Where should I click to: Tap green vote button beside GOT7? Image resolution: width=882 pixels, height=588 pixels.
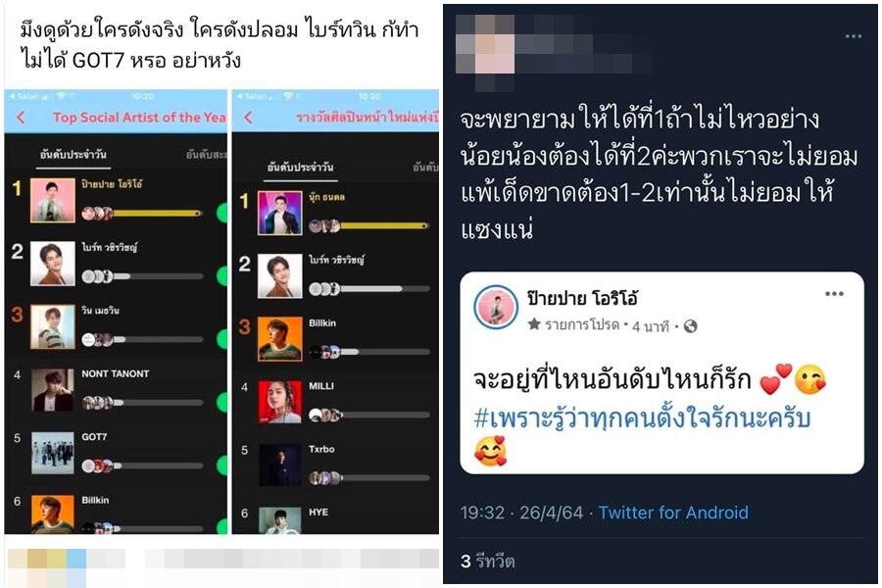tap(222, 465)
